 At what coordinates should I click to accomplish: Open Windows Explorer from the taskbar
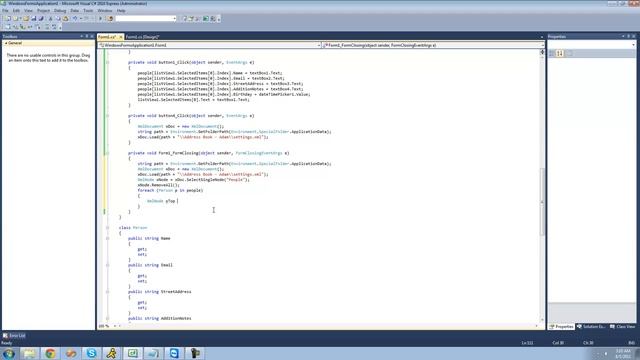click(x=29, y=353)
